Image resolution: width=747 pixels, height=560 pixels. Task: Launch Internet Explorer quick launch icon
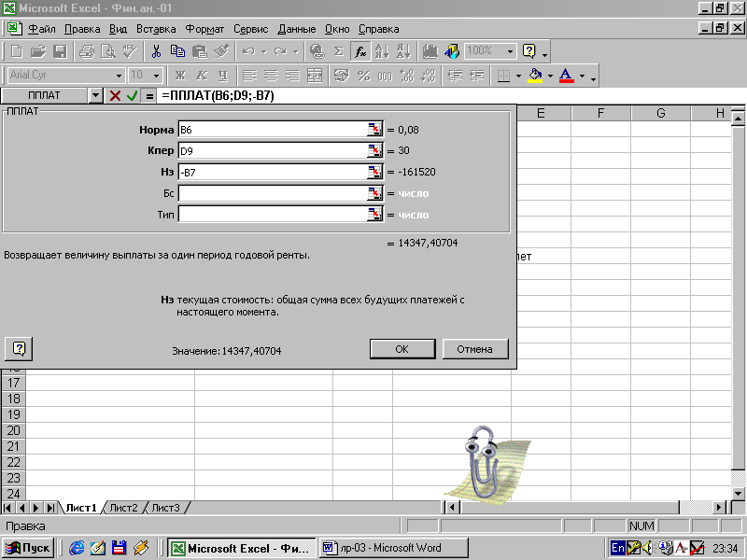[77, 548]
